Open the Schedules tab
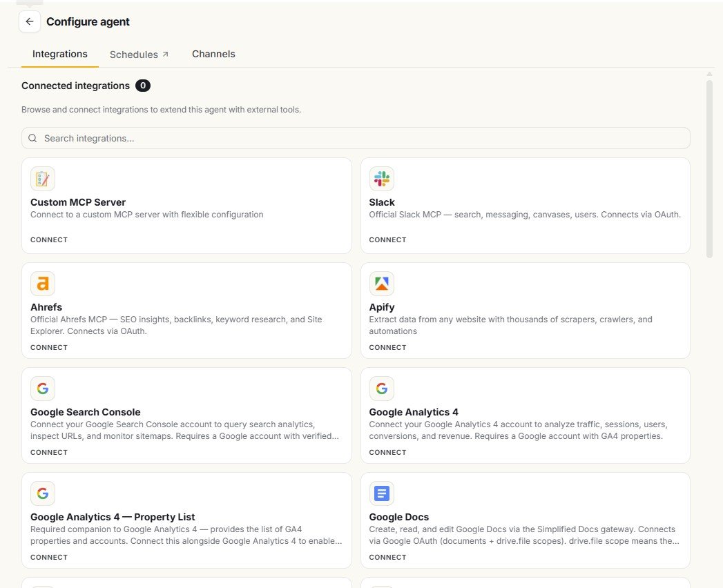This screenshot has height=588, width=723. [139, 55]
